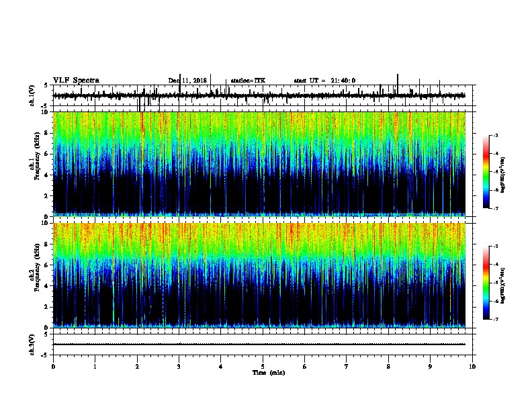The width and height of the screenshot is (532, 411).
Task: Click the "8" tick on the time axis
Action: 388,367
